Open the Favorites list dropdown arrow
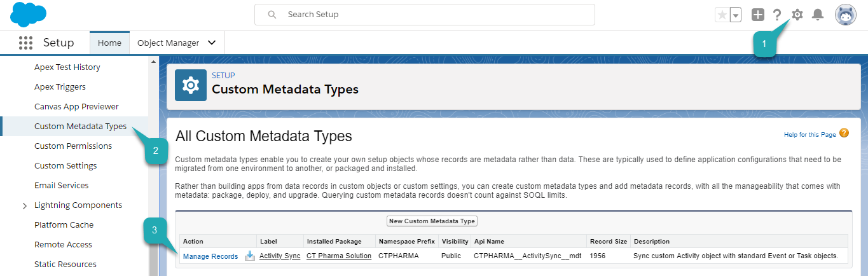Image resolution: width=868 pixels, height=276 pixels. tap(736, 15)
